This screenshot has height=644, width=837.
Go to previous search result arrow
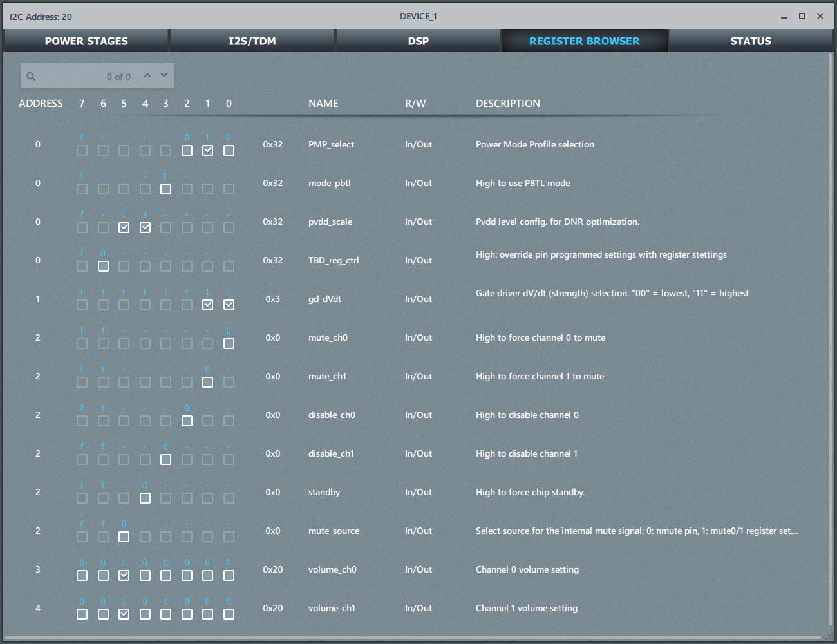tap(147, 75)
